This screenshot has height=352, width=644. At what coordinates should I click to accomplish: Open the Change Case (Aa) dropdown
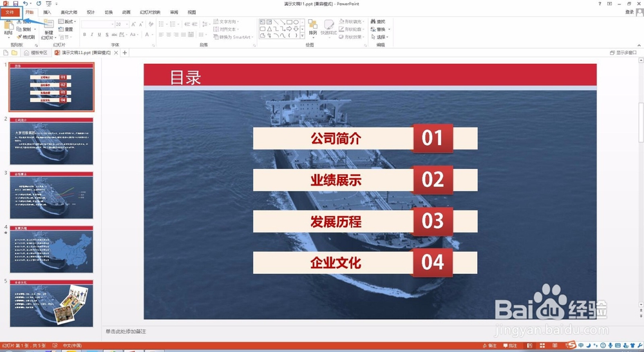click(x=134, y=35)
